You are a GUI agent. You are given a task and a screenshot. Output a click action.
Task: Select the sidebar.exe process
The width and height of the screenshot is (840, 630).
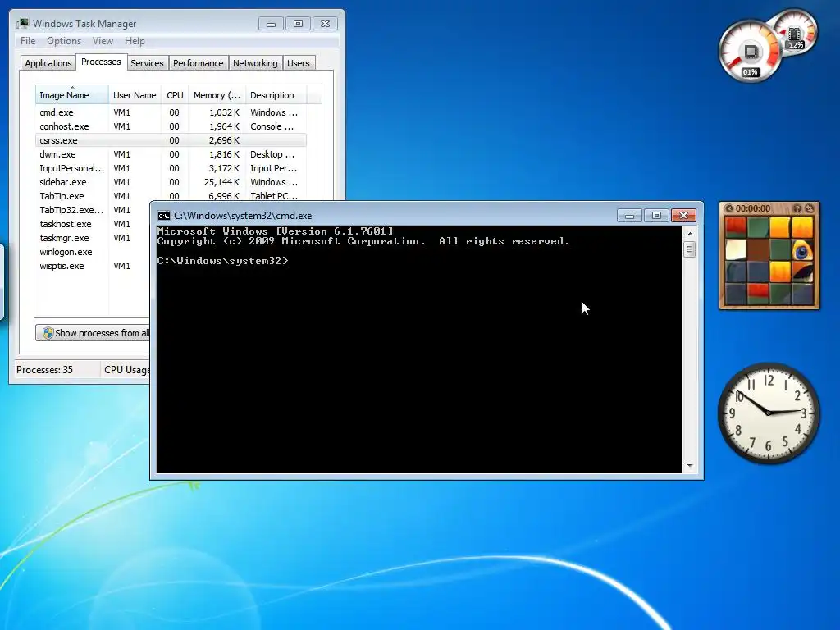coord(171,182)
